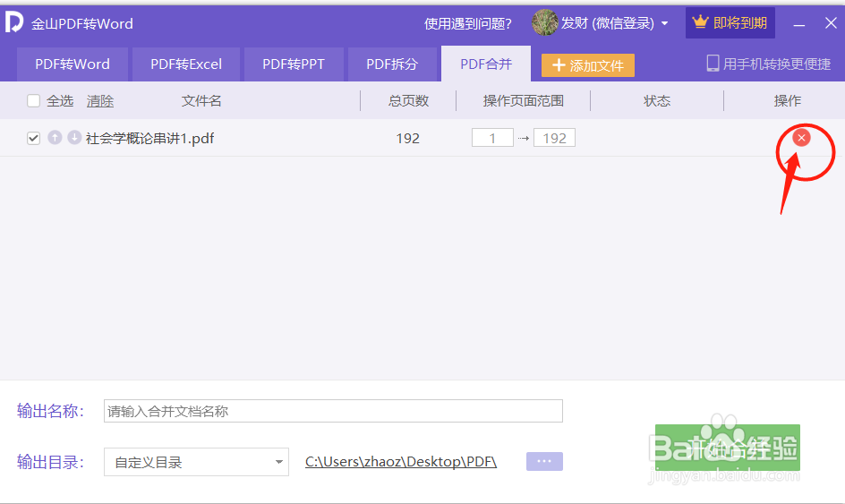Select the PDF合并 tab
The width and height of the screenshot is (845, 504).
tap(485, 64)
